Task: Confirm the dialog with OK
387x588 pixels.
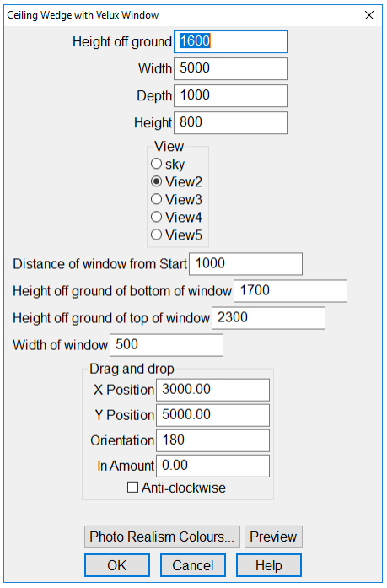Action: tap(117, 565)
